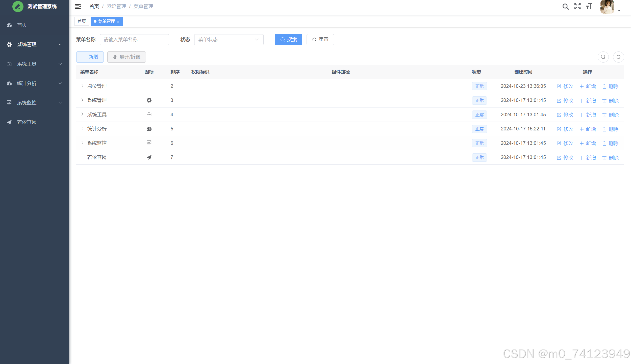Screen dimensions: 631x364
Task: Enter fullscreen with the expand icon
Action: coord(577,6)
